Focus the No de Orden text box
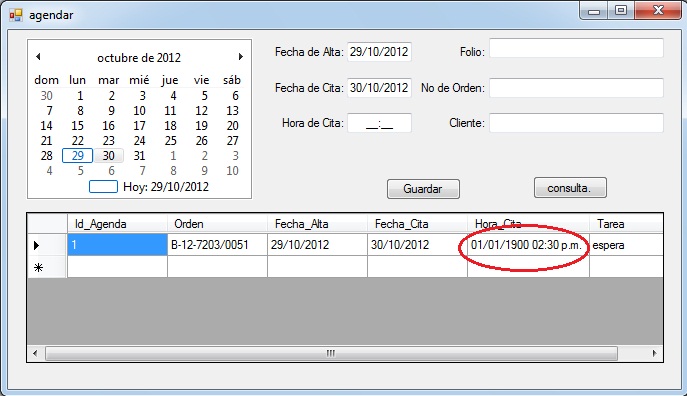The image size is (687, 396). point(576,88)
